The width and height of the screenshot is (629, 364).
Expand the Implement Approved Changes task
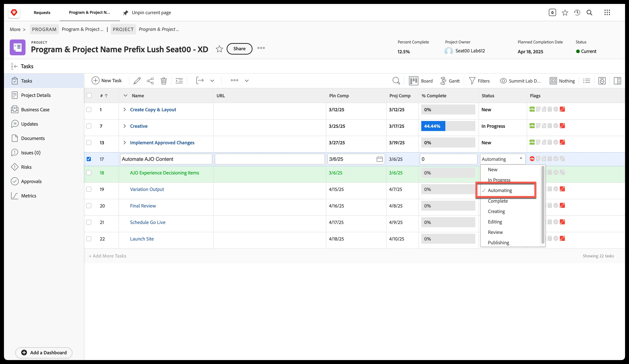coord(125,143)
